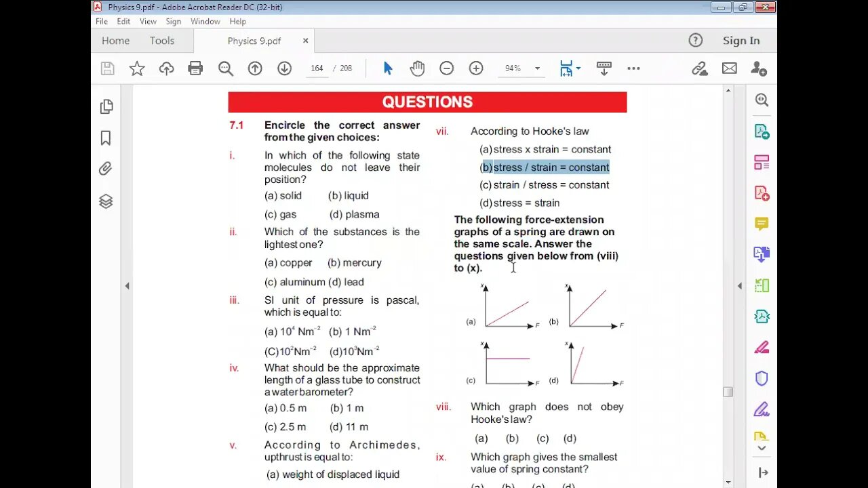
Task: Open the Window menu
Action: (x=205, y=21)
